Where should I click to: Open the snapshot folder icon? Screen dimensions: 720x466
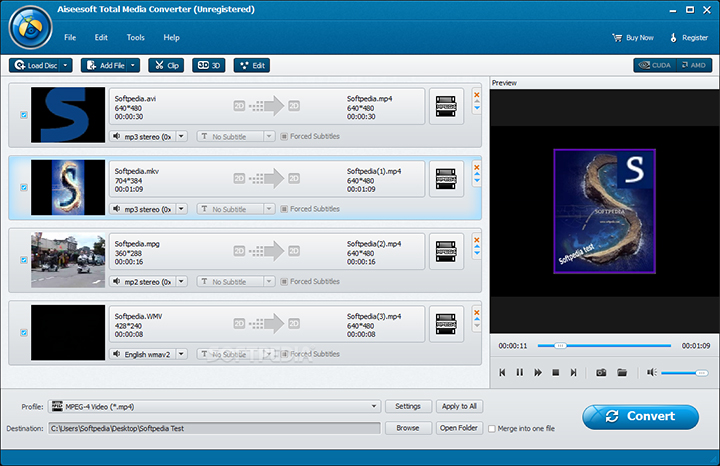pos(622,372)
